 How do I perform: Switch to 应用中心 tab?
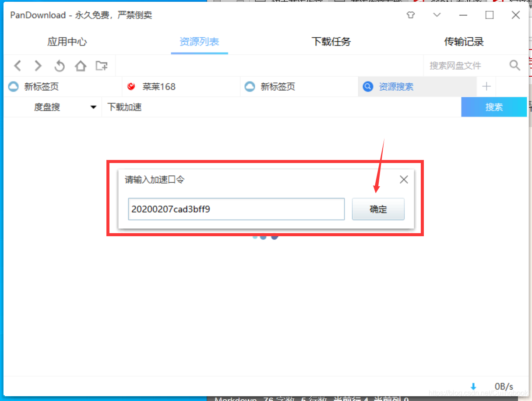tap(67, 42)
